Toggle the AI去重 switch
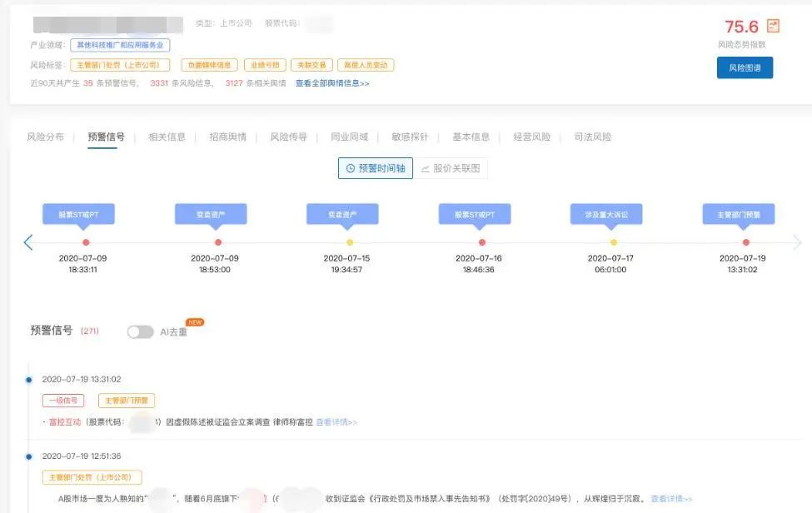This screenshot has height=513, width=812. coord(140,331)
